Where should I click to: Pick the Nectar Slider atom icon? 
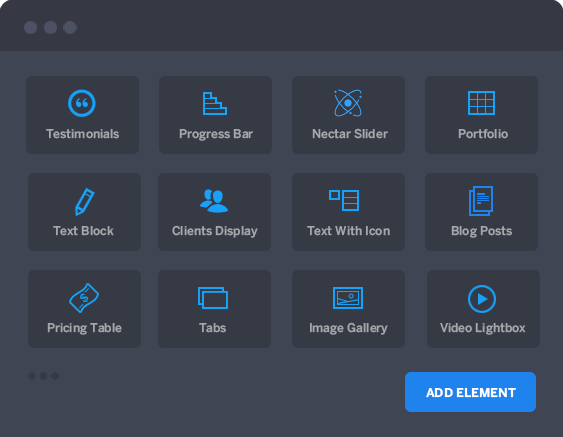click(x=348, y=103)
